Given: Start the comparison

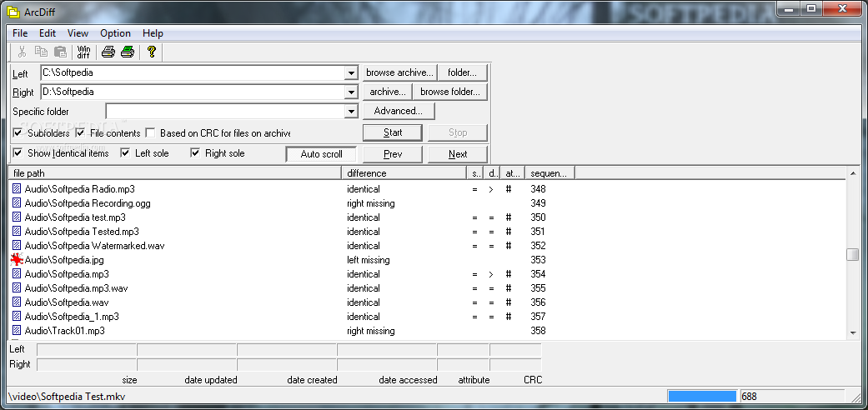Looking at the screenshot, I should (x=393, y=132).
